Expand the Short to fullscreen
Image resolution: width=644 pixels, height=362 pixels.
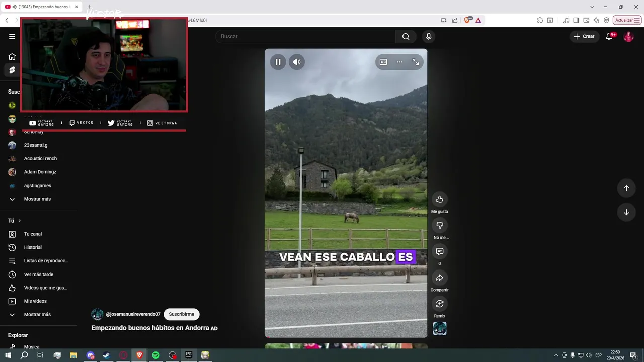[416, 62]
